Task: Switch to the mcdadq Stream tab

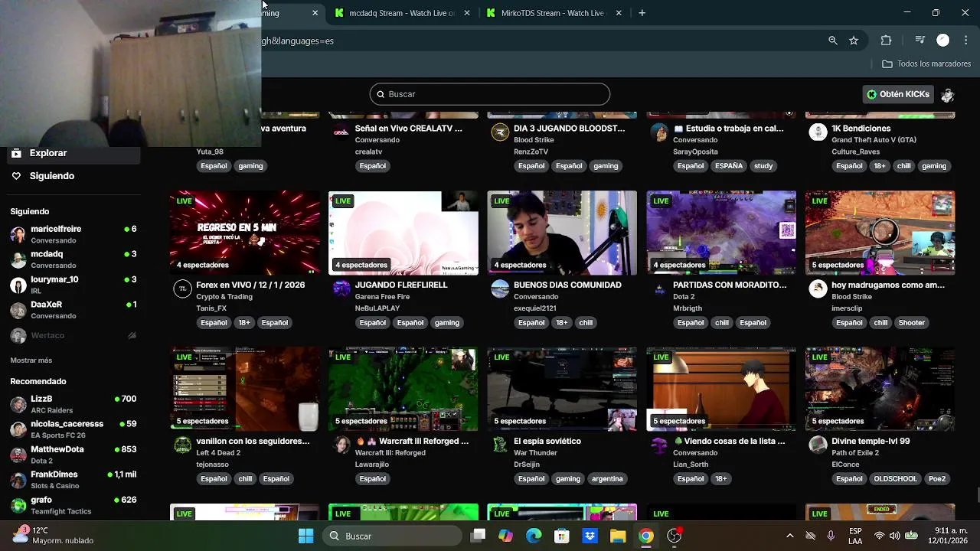Action: click(403, 13)
